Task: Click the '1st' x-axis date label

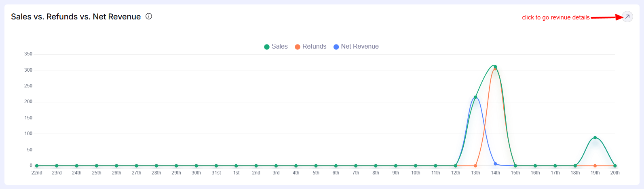Action: (236, 173)
